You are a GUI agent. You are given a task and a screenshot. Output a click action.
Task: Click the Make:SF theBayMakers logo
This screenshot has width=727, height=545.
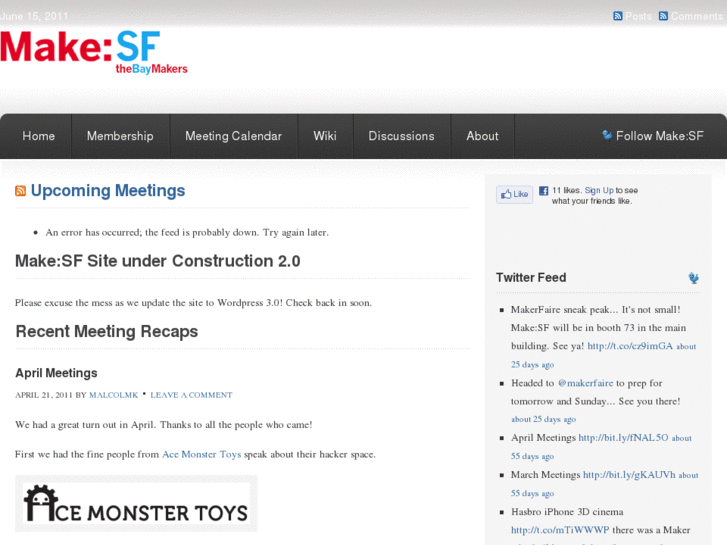(94, 52)
